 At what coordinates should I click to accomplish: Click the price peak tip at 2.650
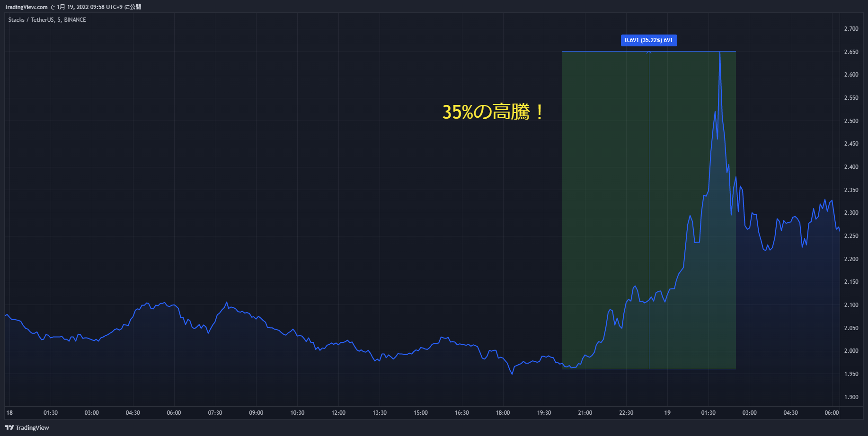point(720,52)
